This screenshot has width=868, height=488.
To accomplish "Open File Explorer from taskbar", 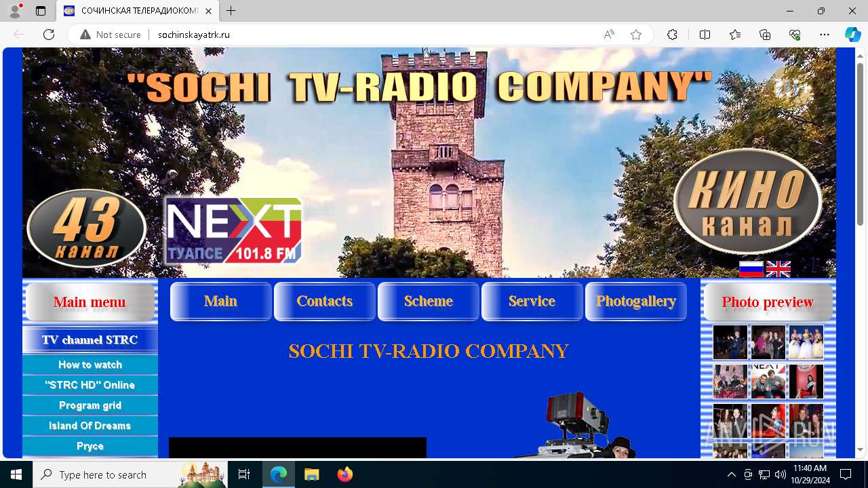I will coord(311,474).
